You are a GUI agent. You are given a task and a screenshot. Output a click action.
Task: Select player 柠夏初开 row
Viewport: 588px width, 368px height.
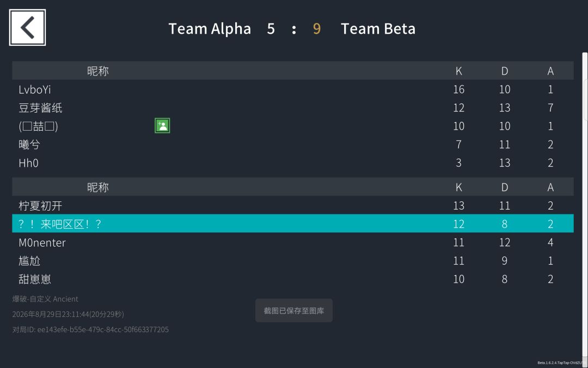tap(293, 206)
